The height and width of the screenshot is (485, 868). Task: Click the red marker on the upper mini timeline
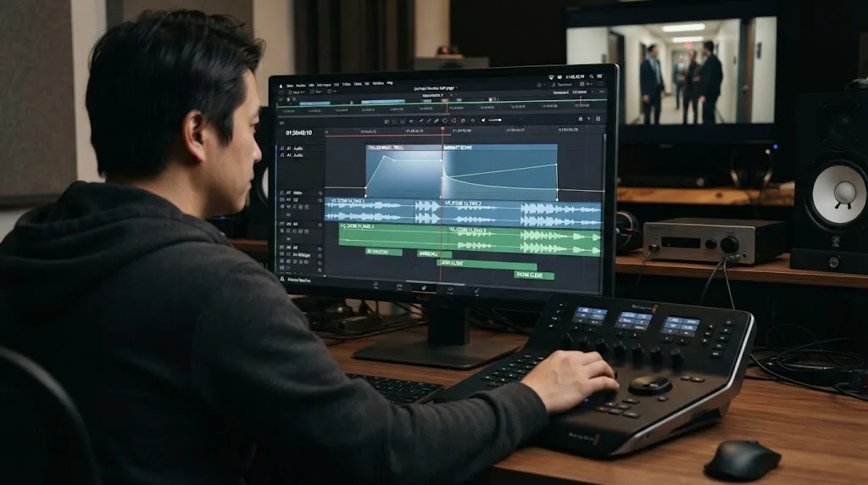[581, 98]
